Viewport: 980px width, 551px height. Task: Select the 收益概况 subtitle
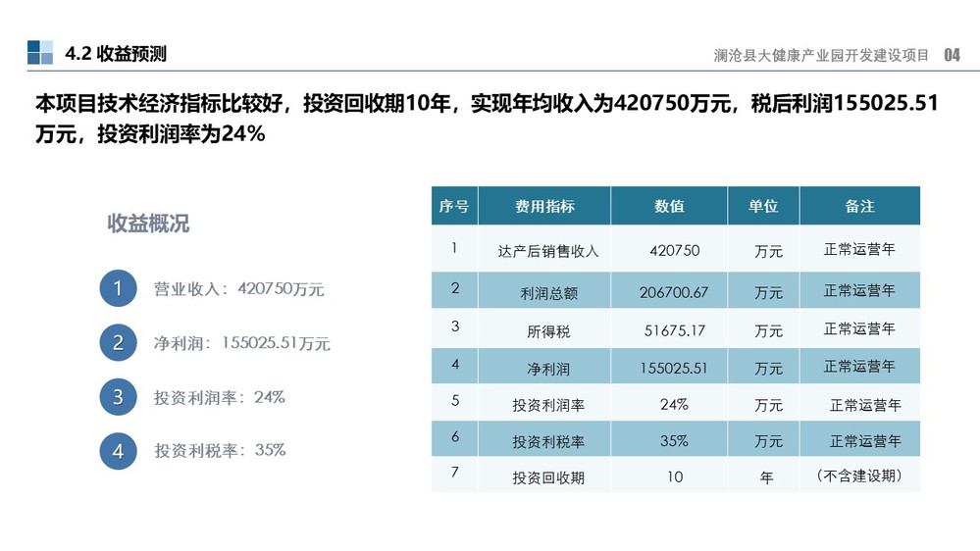148,224
